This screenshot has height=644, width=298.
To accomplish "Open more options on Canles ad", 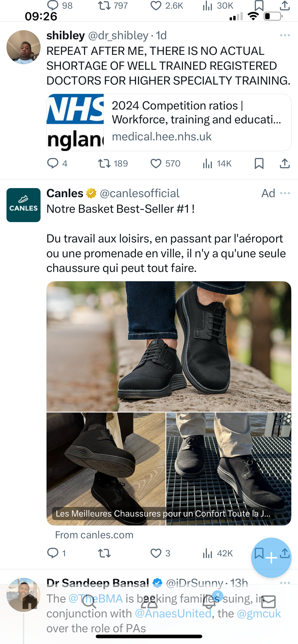I will 285,193.
